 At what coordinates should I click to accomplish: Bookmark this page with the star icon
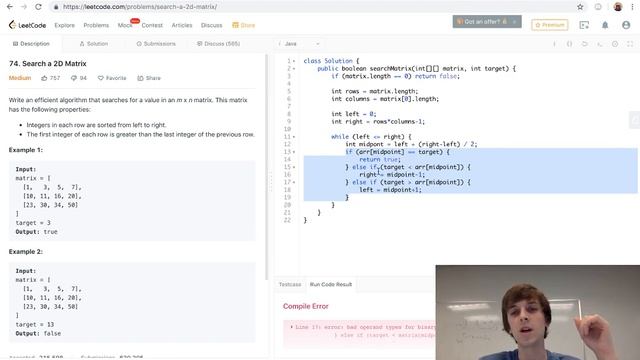[580, 7]
